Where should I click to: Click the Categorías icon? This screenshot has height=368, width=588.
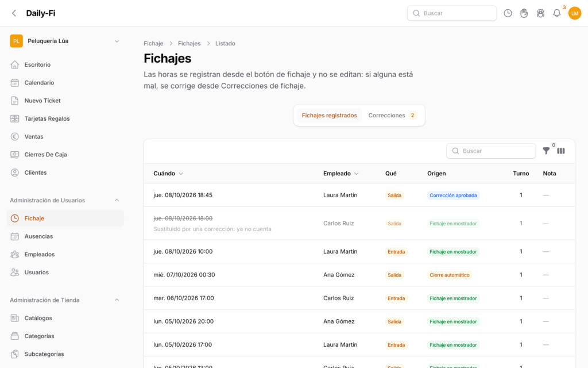(x=14, y=336)
